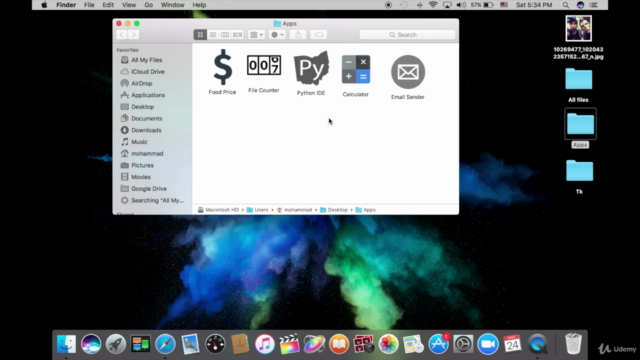Screen dimensions: 640x360
Task: Open Finder from the Dock
Action: (66, 344)
